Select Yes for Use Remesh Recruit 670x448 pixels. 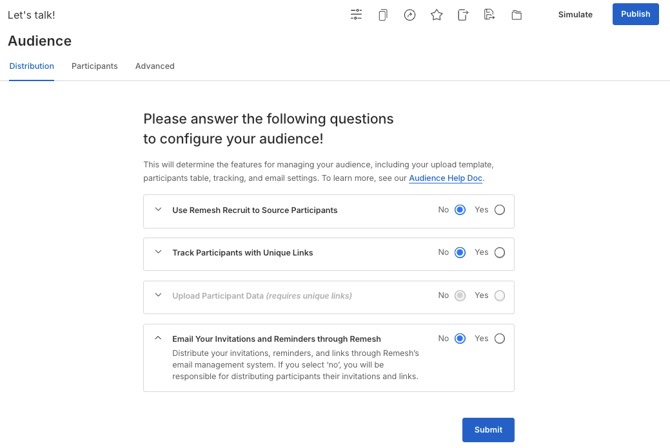point(499,210)
